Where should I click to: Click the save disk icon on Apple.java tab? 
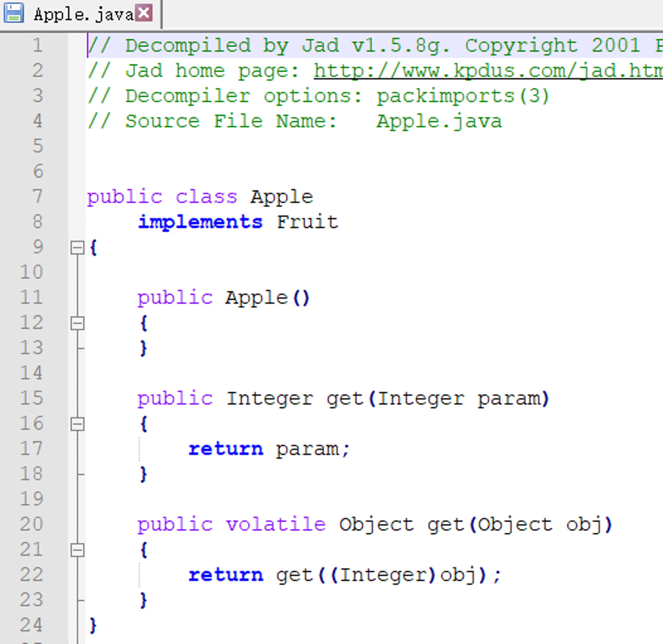(x=14, y=13)
